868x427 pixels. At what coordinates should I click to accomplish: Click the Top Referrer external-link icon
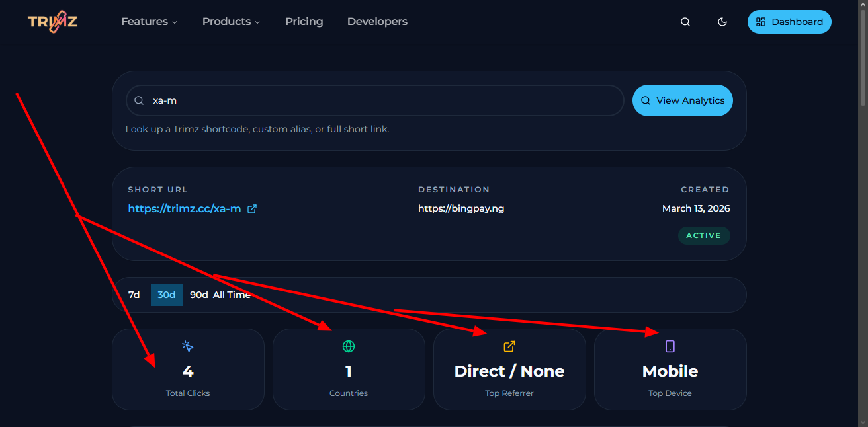point(509,346)
